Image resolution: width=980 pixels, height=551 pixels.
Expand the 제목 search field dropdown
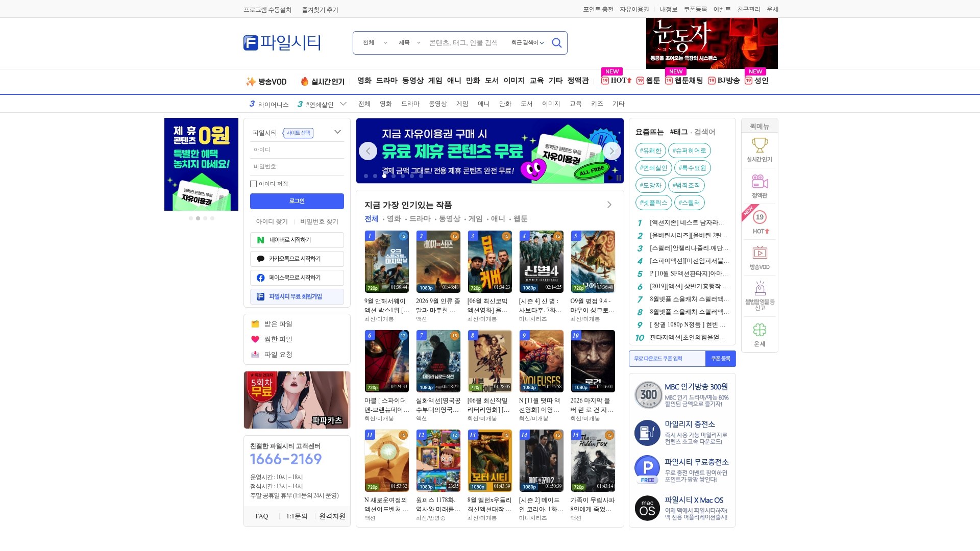pyautogui.click(x=409, y=43)
